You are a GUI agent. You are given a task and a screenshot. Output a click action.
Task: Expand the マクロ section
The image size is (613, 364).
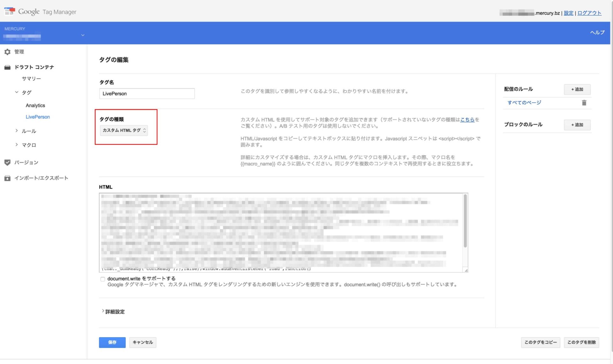[x=17, y=145]
